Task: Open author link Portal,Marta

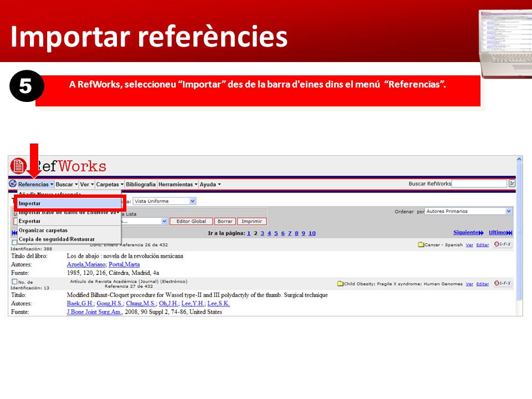Action: pyautogui.click(x=124, y=264)
